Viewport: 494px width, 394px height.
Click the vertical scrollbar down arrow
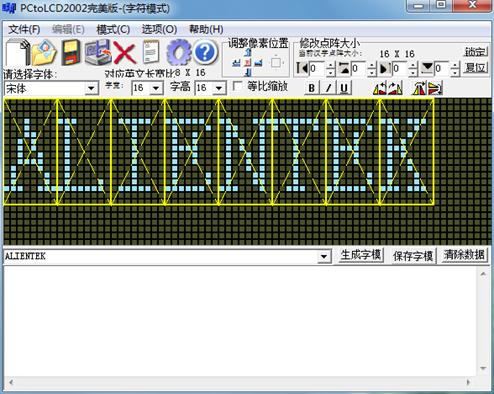(x=483, y=368)
